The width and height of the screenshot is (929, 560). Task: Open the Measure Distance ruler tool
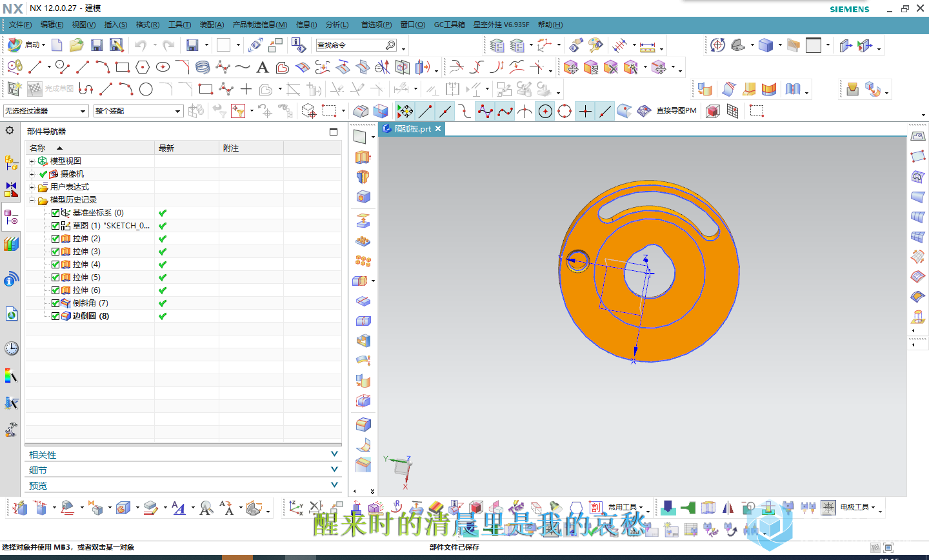(648, 45)
